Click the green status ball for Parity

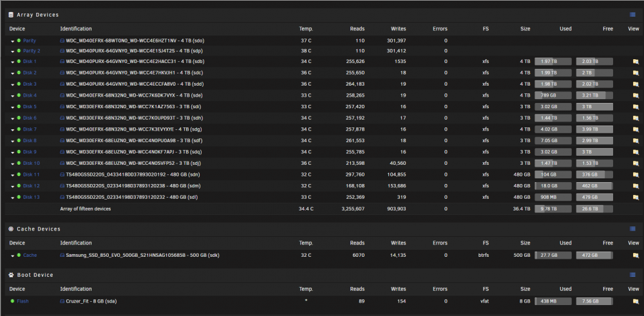coord(19,41)
